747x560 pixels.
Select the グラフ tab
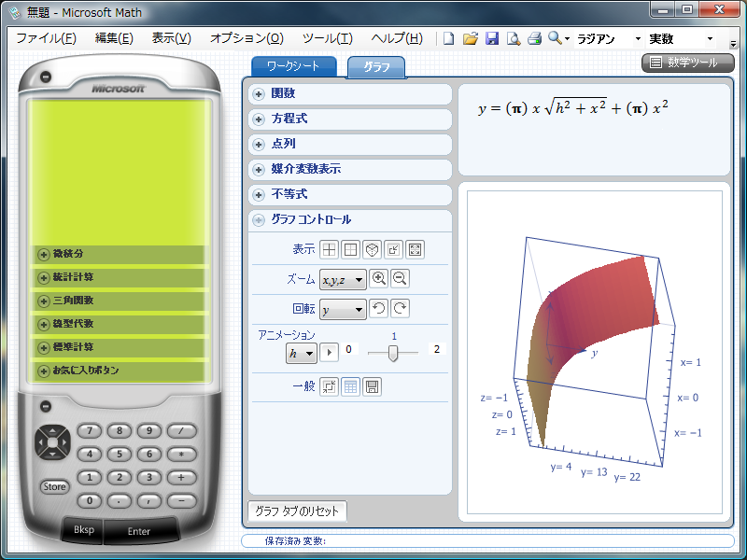tap(376, 67)
